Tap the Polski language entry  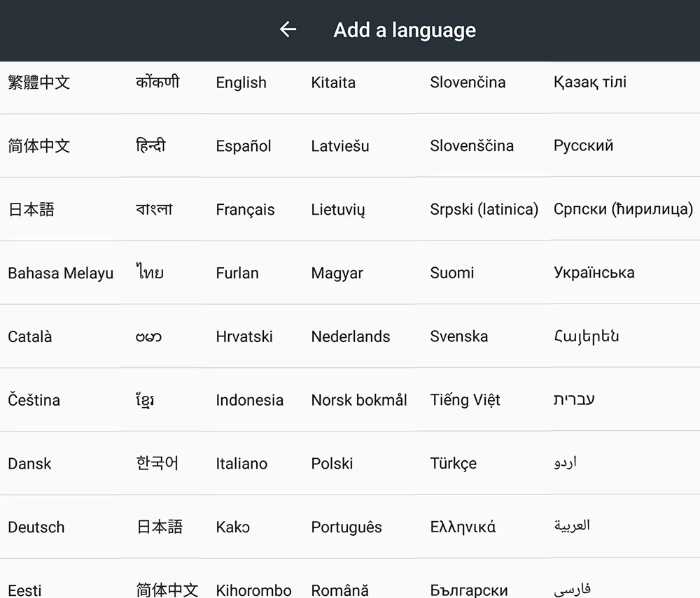[332, 463]
